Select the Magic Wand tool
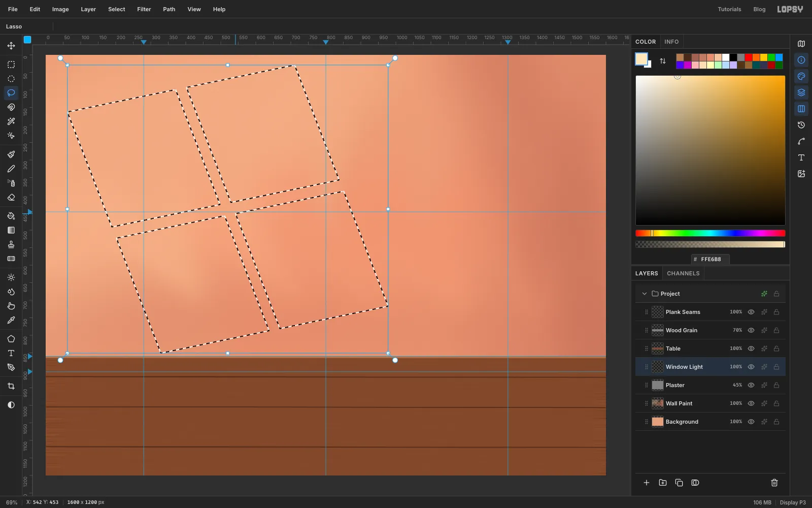Screen dimensions: 812x508 11,121
